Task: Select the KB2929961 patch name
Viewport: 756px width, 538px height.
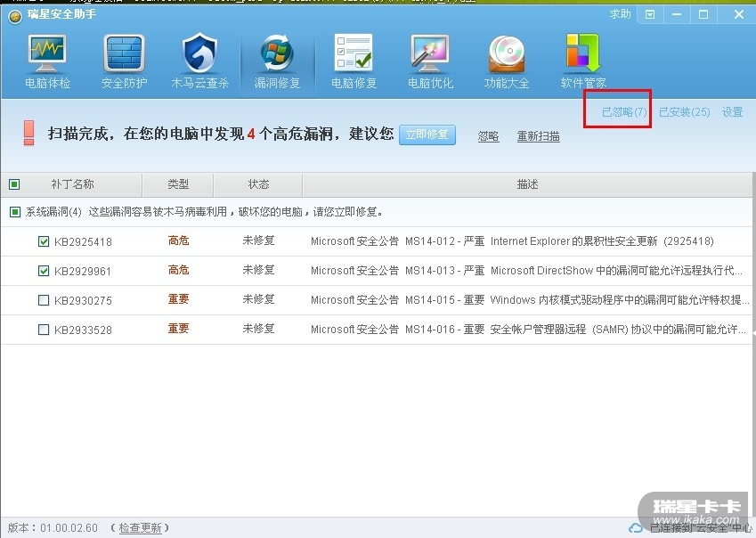Action: tap(83, 271)
